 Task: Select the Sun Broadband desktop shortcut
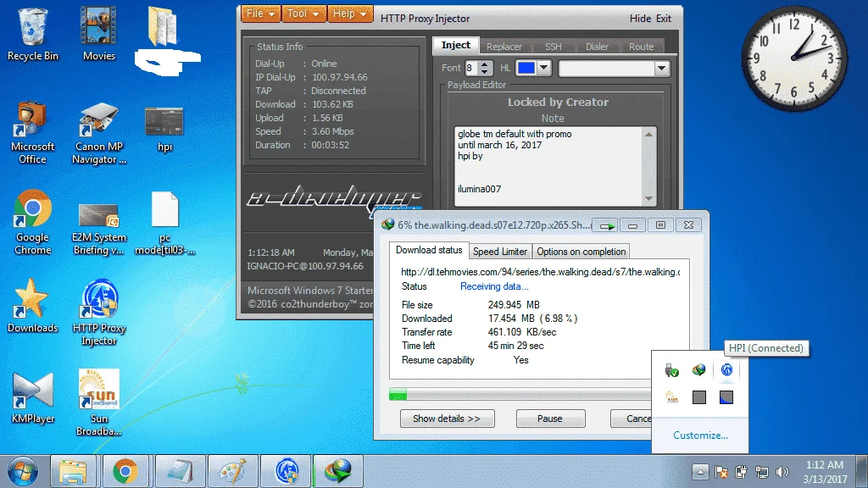(99, 402)
